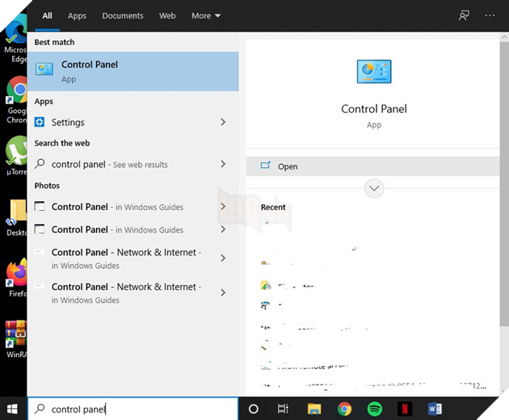Launch File Explorer from the taskbar
509x420 pixels.
(314, 409)
